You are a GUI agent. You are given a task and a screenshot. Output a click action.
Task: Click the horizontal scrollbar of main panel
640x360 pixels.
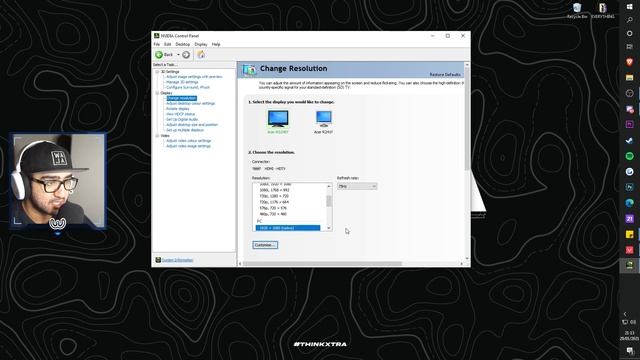[322, 264]
